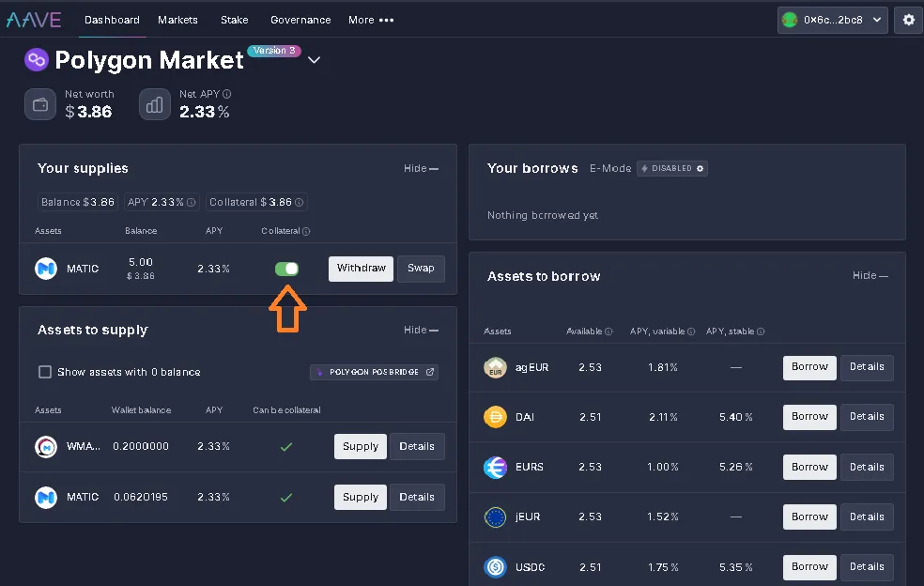Screen dimensions: 924x586
Task: Click the Polygon PoS Bridge external link icon
Action: pos(430,372)
